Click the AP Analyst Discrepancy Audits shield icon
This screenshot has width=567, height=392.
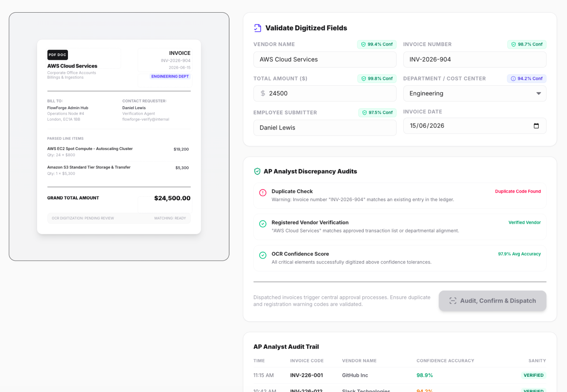coord(257,171)
